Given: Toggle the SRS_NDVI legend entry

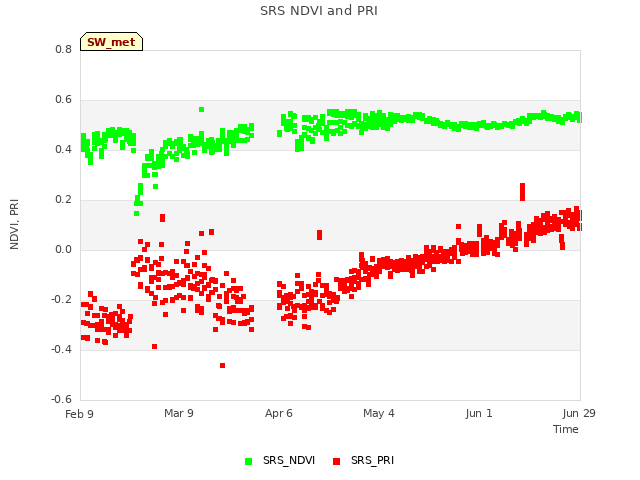Looking at the screenshot, I should 280,460.
